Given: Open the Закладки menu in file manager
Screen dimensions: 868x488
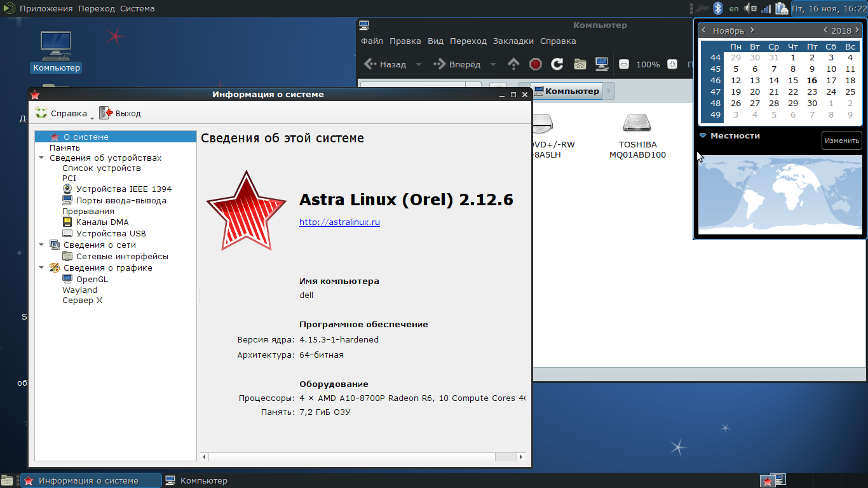Looking at the screenshot, I should [513, 41].
